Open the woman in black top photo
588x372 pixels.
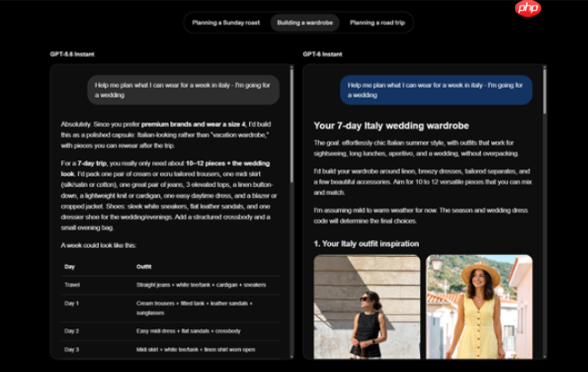pos(367,306)
